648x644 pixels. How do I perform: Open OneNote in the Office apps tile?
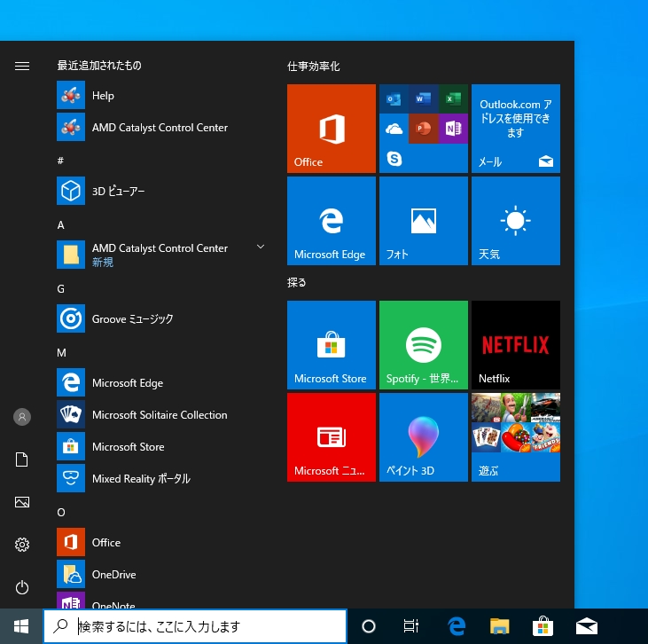(x=453, y=129)
